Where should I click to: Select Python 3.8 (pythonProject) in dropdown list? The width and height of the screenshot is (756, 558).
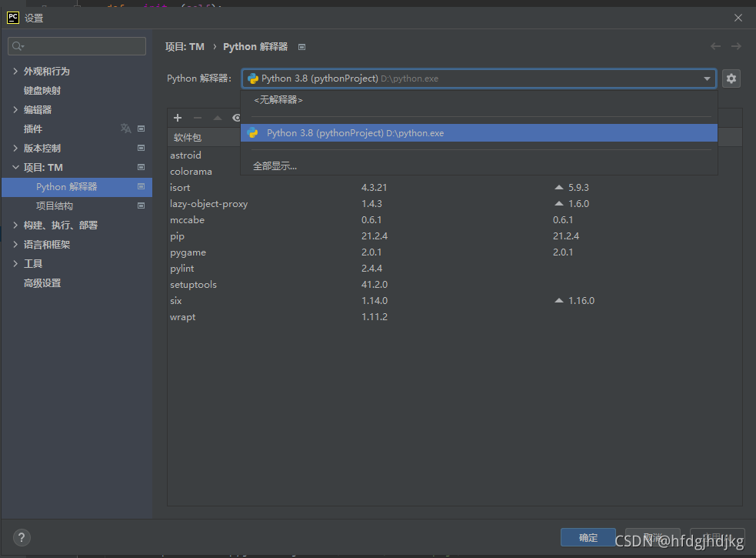tap(479, 132)
